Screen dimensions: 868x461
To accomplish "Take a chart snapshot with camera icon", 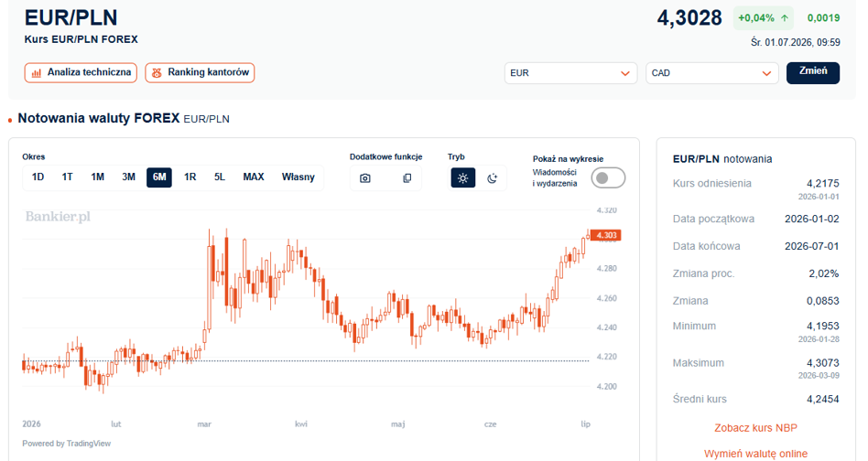I will click(364, 178).
